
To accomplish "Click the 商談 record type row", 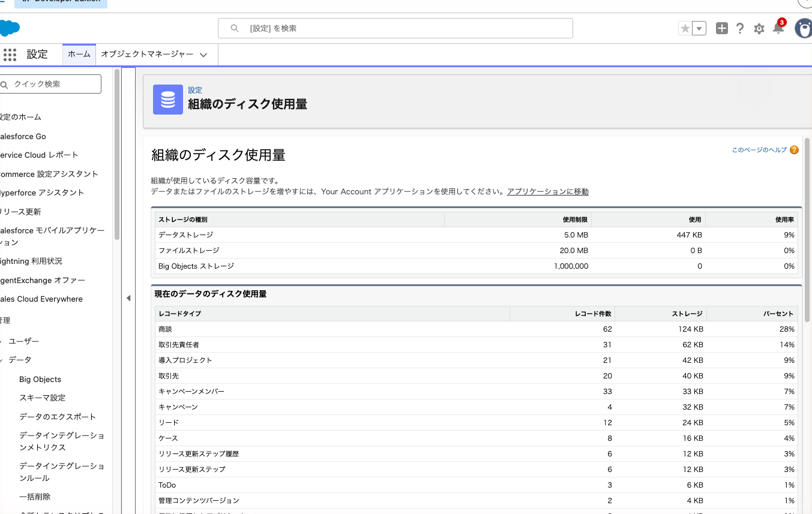I will coord(476,329).
